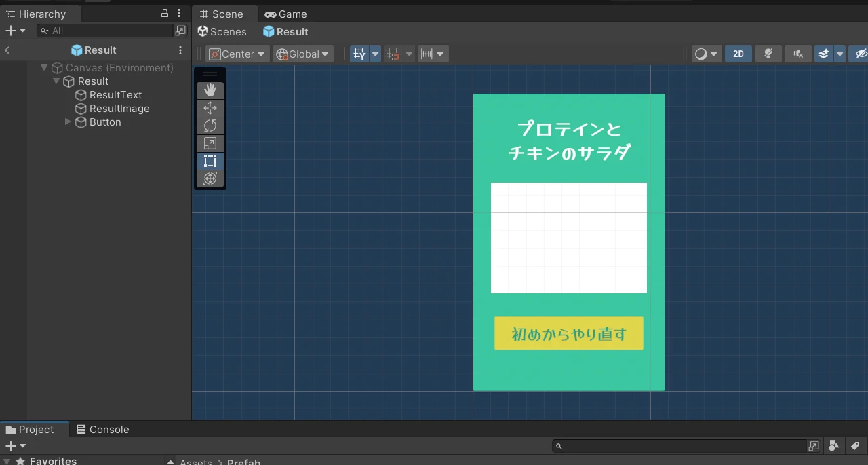Image resolution: width=868 pixels, height=465 pixels.
Task: Click the Scenes breadcrumb
Action: [x=222, y=31]
